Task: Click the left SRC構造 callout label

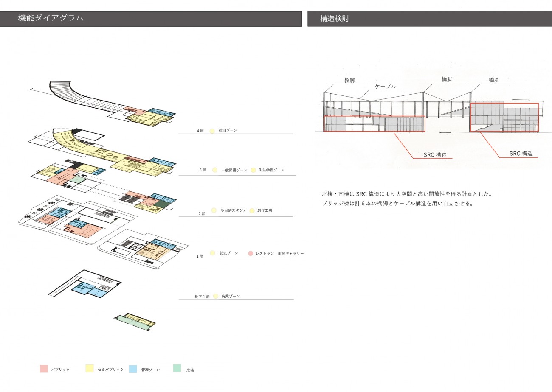Action: click(435, 155)
